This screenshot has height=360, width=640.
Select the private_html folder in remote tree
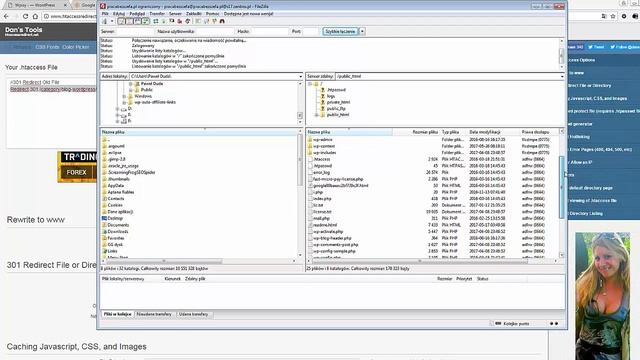coord(338,102)
